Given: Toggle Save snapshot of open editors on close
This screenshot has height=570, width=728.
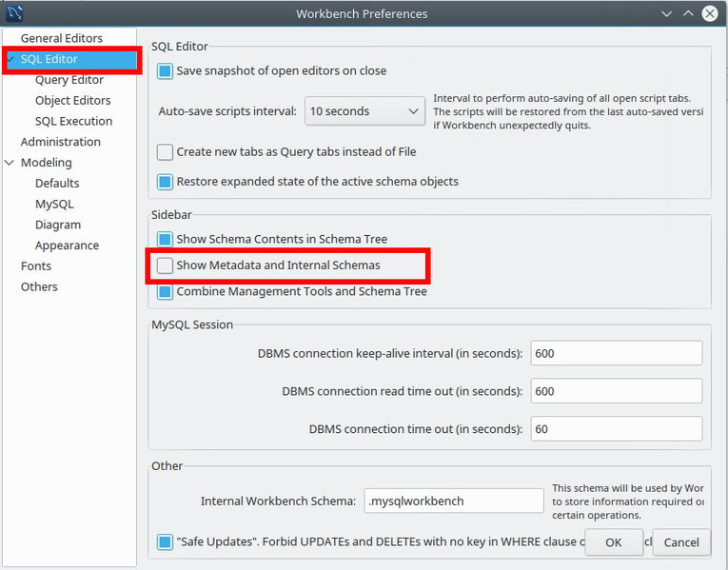Looking at the screenshot, I should pyautogui.click(x=165, y=71).
